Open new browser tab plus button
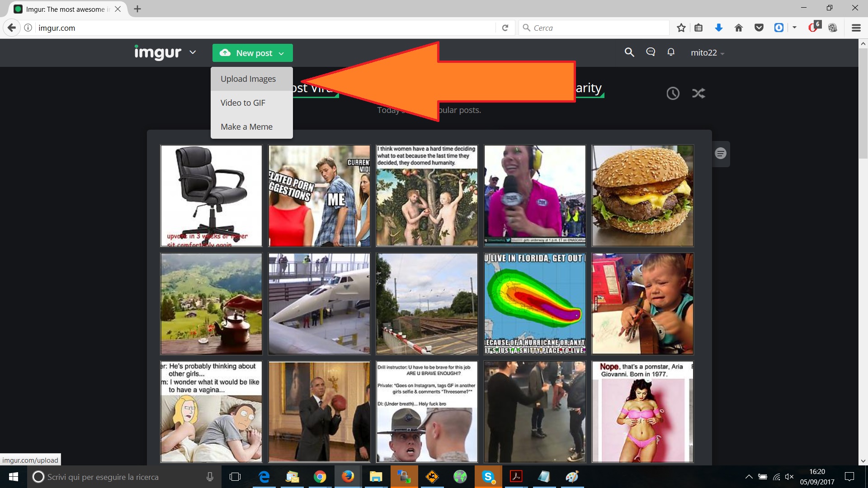 [137, 9]
